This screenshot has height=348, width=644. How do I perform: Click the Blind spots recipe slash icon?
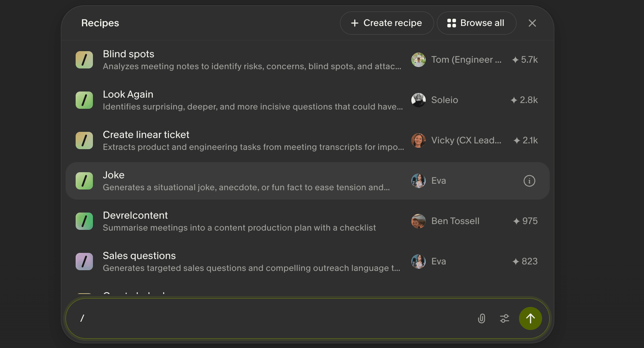pos(84,60)
